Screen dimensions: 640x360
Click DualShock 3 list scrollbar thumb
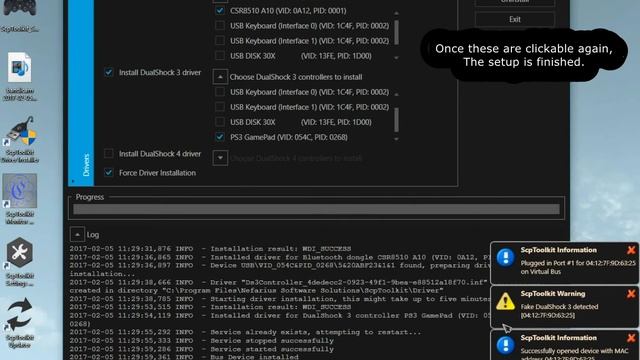pyautogui.click(x=396, y=120)
